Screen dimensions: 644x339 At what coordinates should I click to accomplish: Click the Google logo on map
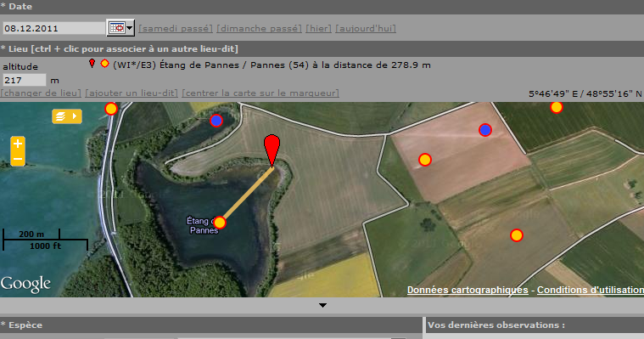point(25,284)
